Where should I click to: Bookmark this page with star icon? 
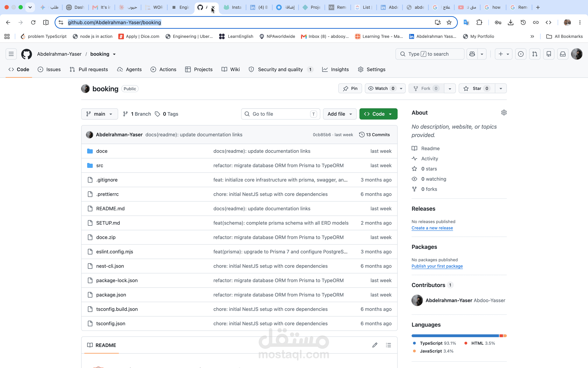[449, 22]
